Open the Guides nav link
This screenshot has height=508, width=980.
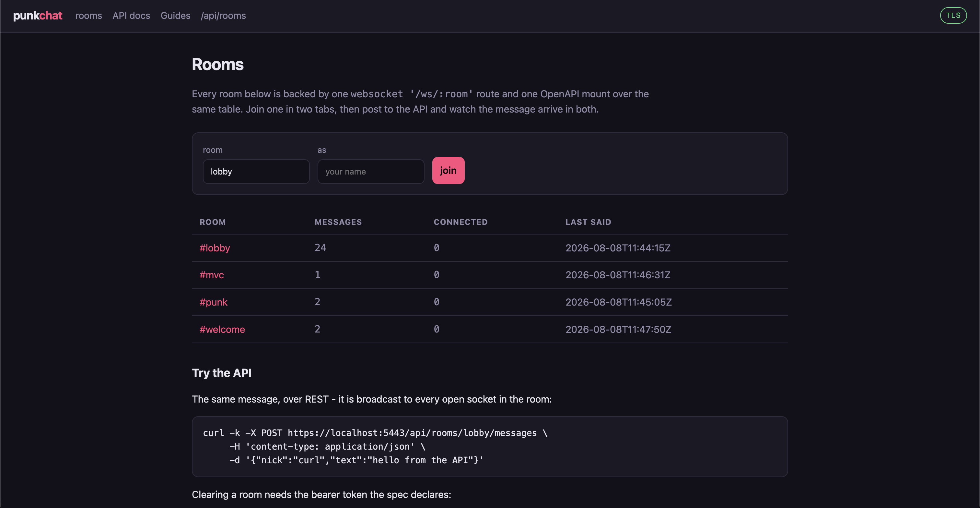(175, 16)
